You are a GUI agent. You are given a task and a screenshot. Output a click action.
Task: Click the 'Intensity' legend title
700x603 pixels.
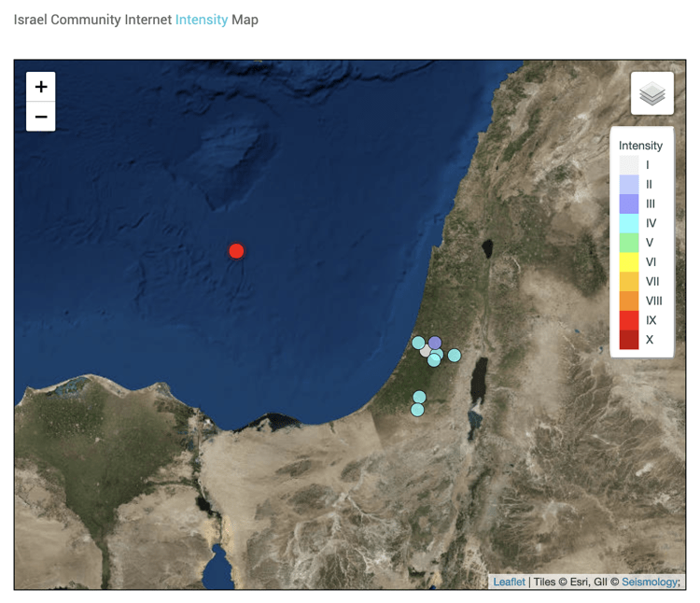[x=640, y=146]
